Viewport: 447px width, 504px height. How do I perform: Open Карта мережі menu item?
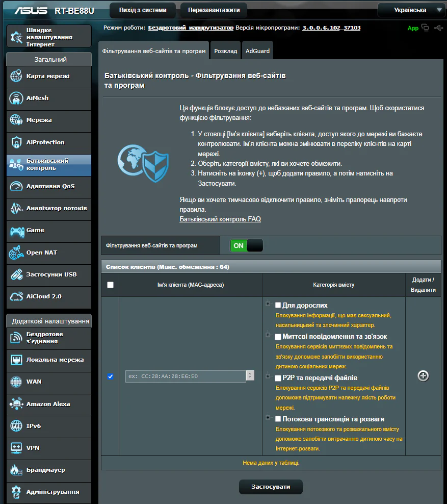[x=49, y=77]
